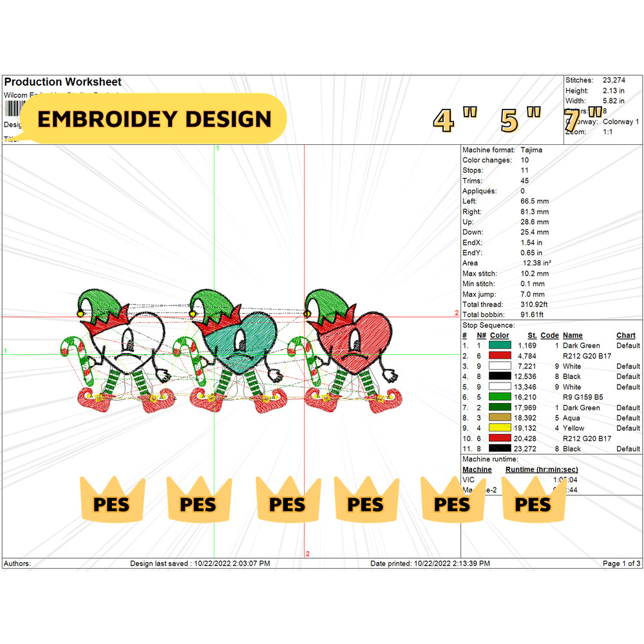Select the R9 G159 B5 green swatch
Image resolution: width=644 pixels, height=644 pixels.
pos(500,397)
